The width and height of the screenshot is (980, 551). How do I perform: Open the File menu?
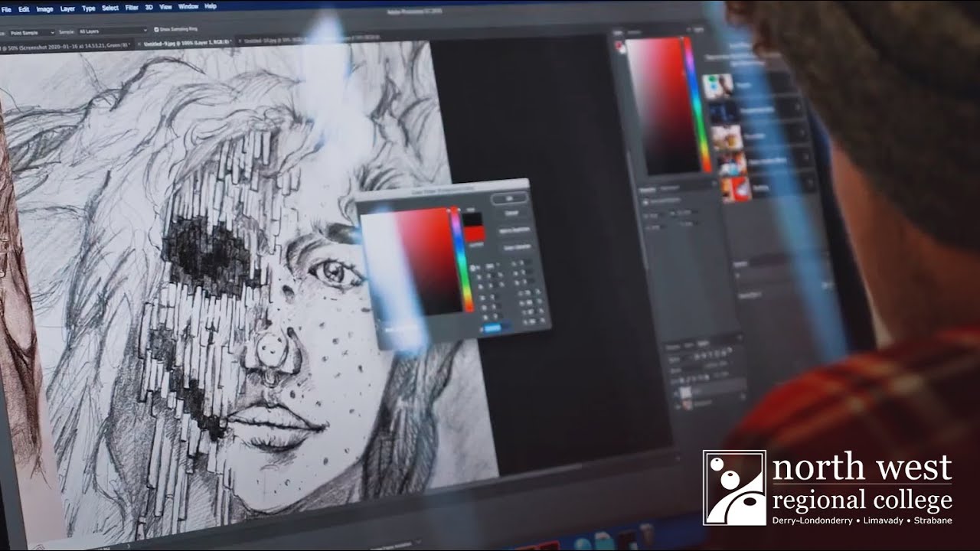(x=6, y=9)
